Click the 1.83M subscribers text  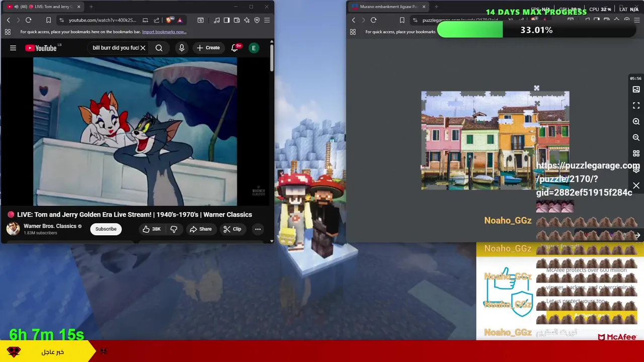pos(40,233)
